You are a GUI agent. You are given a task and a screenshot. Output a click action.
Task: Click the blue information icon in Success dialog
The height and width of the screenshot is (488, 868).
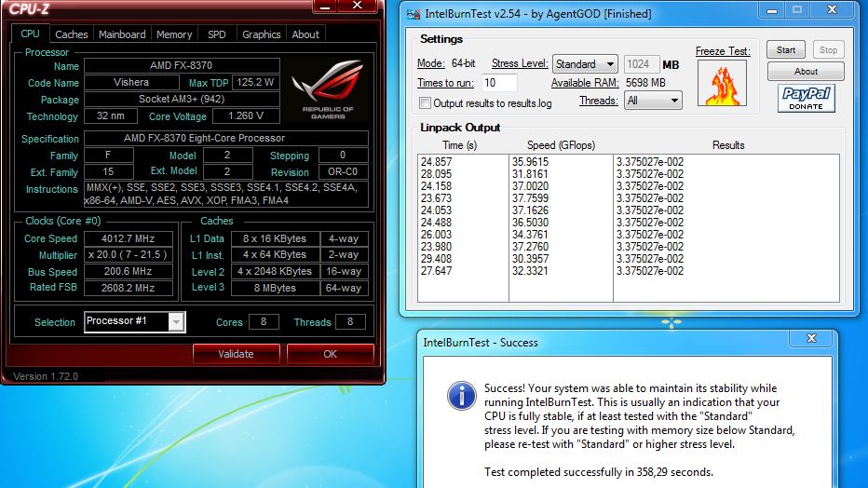pos(461,395)
